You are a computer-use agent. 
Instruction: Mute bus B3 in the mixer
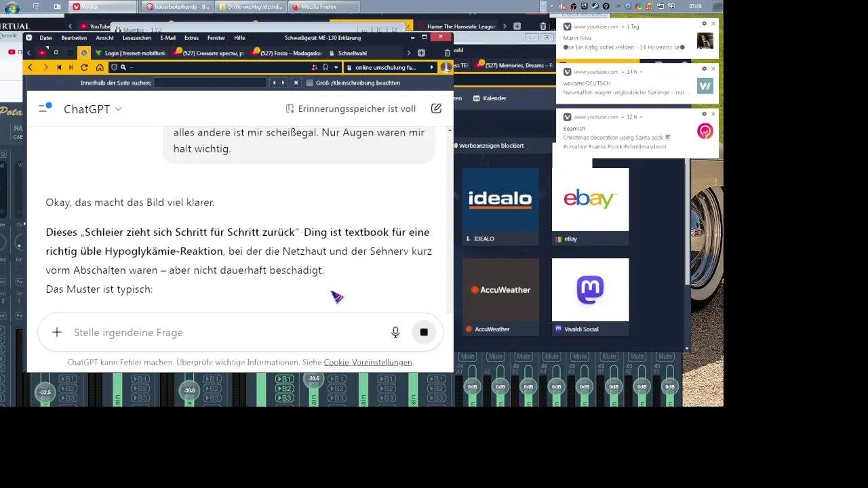pyautogui.click(x=667, y=357)
